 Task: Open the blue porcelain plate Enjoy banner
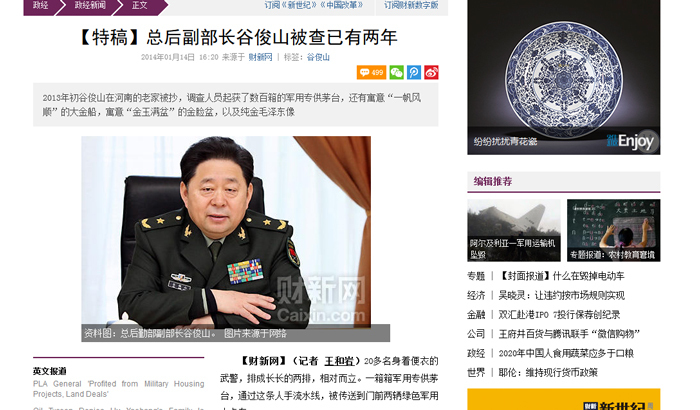(563, 77)
